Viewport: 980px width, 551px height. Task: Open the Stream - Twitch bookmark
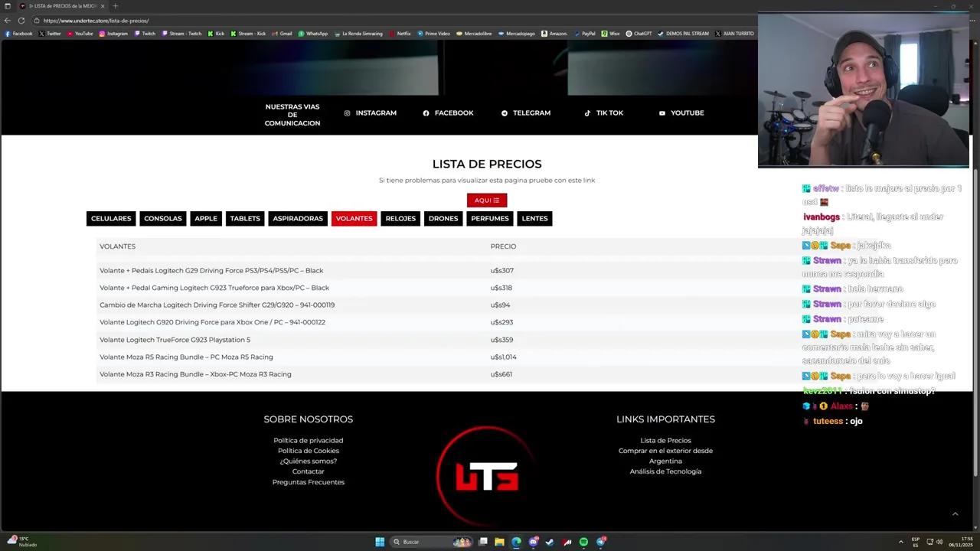[181, 34]
